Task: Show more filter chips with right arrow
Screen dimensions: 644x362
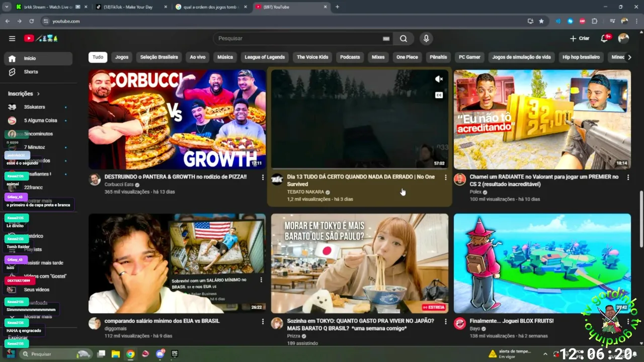Action: point(629,57)
